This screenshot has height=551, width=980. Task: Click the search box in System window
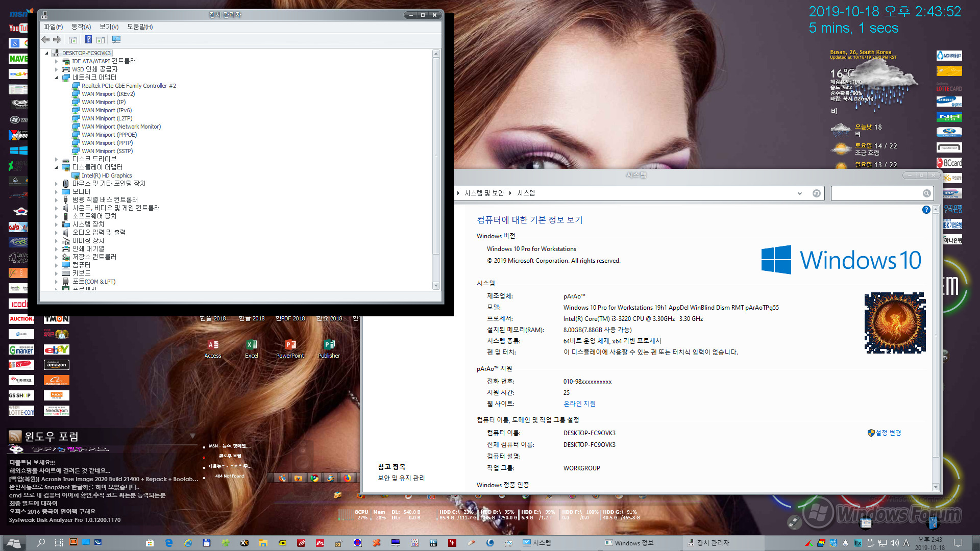pos(883,193)
